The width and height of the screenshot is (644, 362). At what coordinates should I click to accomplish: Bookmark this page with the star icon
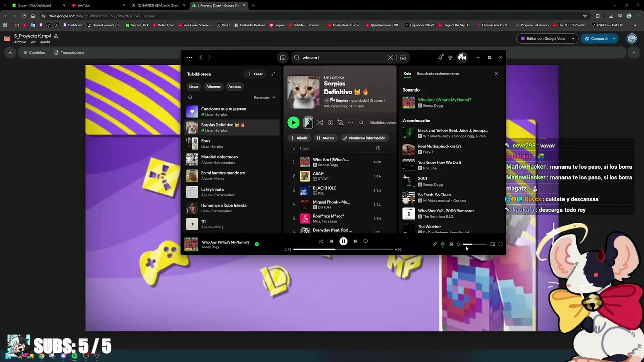pyautogui.click(x=585, y=16)
